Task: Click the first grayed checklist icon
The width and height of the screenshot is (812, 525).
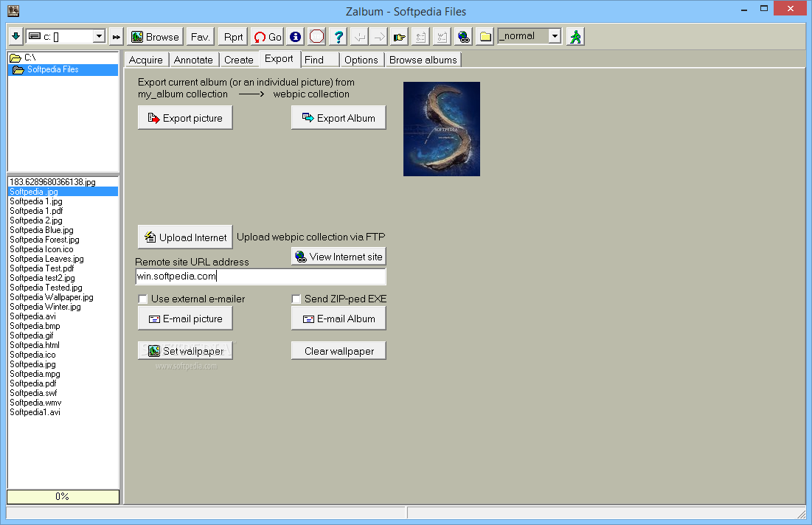Action: click(420, 37)
